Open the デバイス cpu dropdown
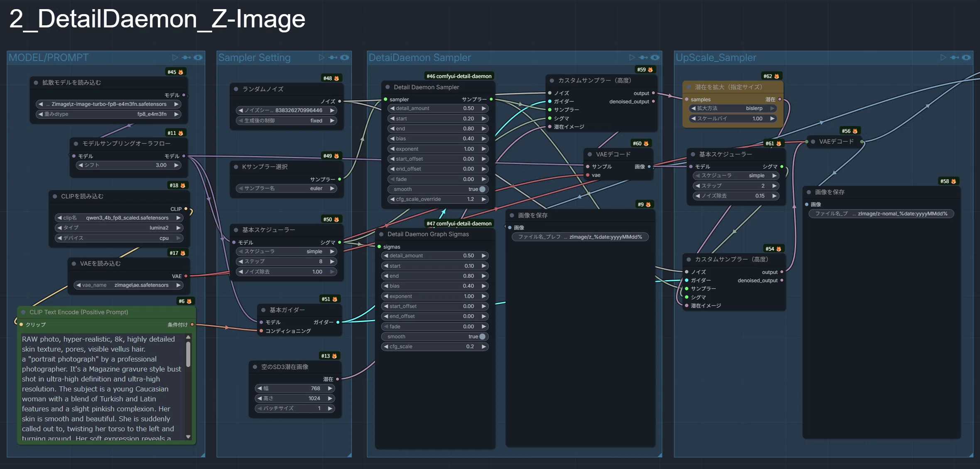 tap(119, 238)
